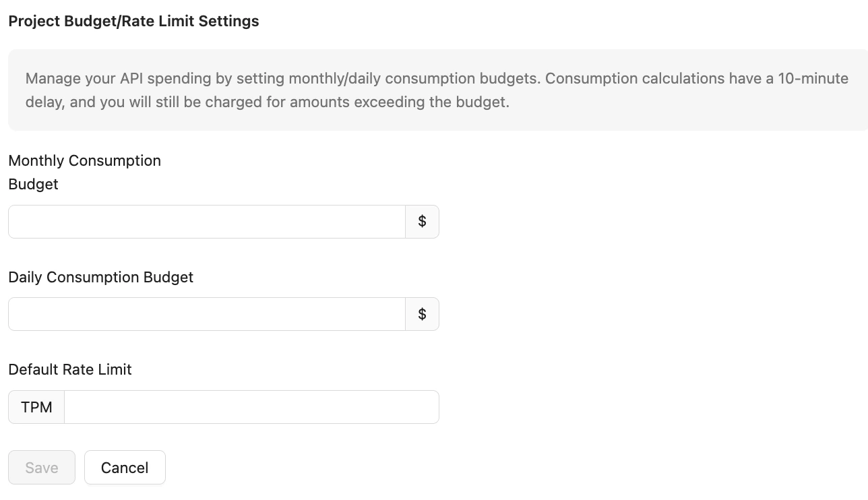Click the 'Monthly Consumption' label text

point(84,160)
